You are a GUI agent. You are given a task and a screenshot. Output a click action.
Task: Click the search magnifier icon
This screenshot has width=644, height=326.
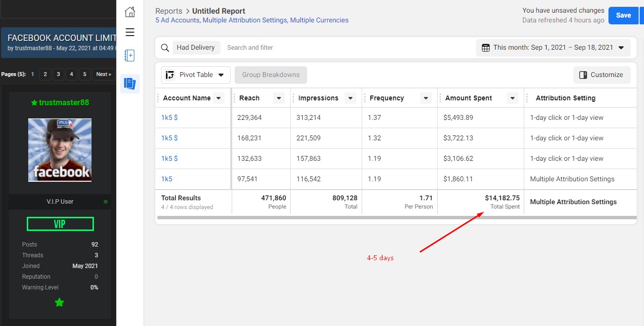coord(165,48)
